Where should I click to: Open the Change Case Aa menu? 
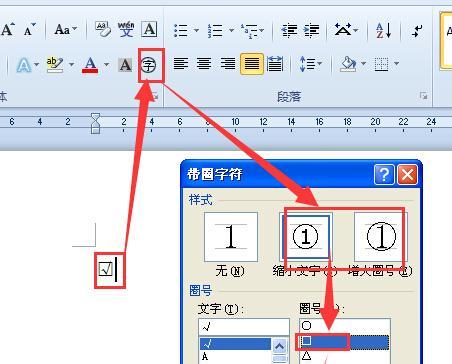click(66, 30)
